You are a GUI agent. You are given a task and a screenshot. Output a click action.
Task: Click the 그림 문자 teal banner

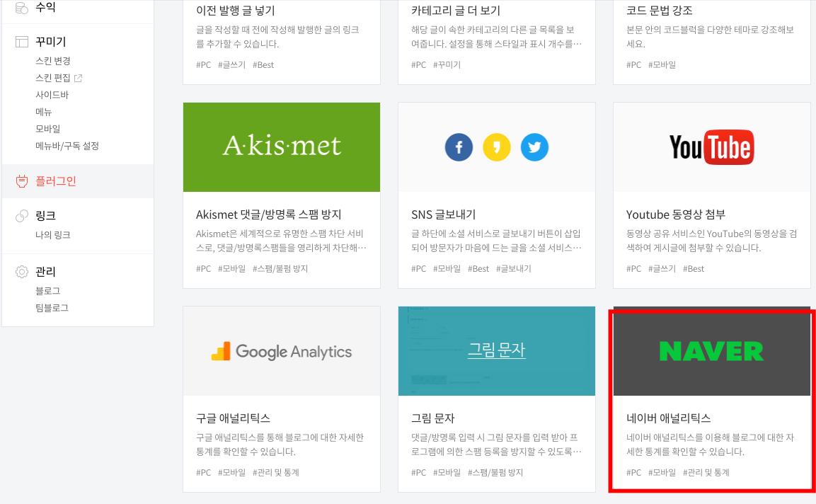[x=497, y=351]
